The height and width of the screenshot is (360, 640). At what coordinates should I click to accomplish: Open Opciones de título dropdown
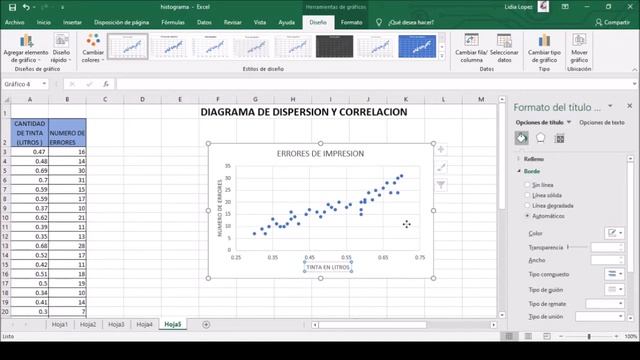[543, 122]
